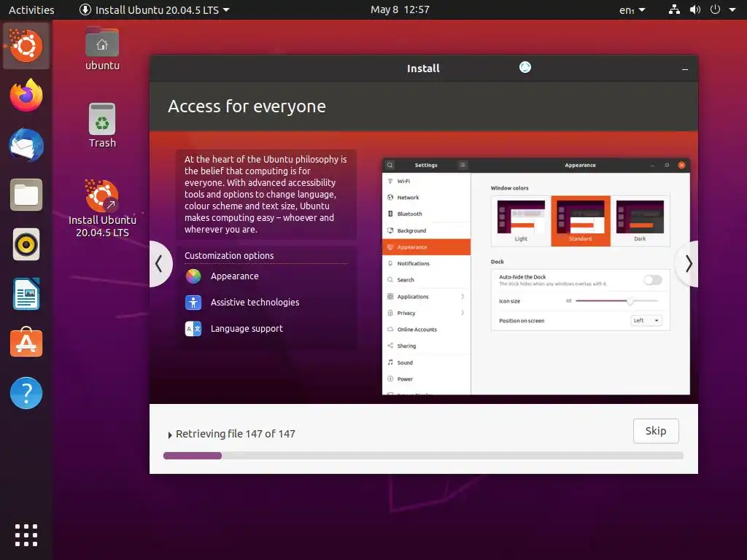Viewport: 747px width, 560px height.
Task: Click the power icon in top bar
Action: 715,9
